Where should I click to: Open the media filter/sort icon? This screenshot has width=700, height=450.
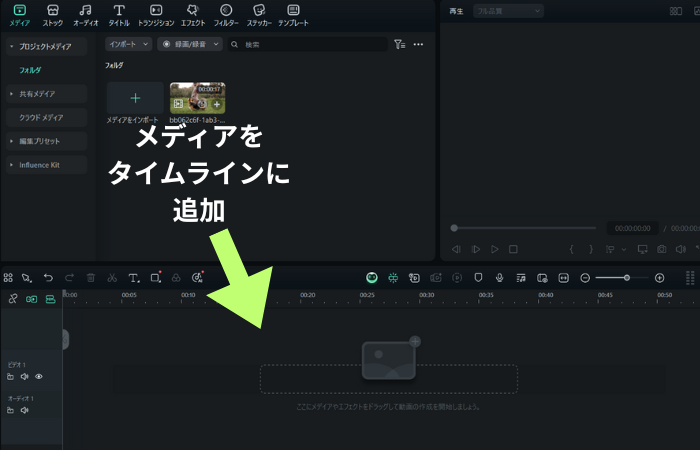400,44
